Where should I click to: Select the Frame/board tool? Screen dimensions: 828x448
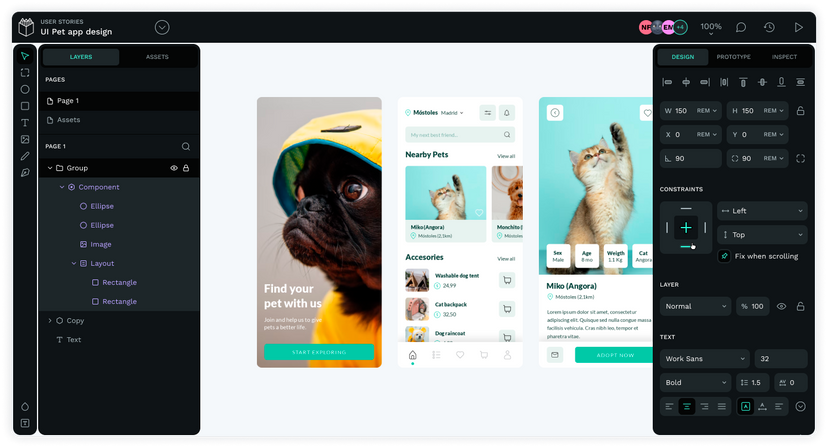click(x=25, y=73)
